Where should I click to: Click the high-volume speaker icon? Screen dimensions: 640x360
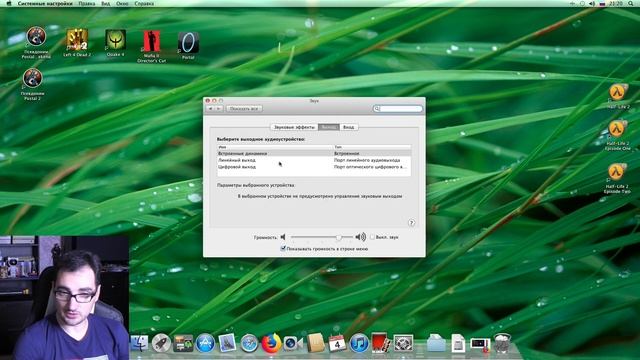pos(360,237)
